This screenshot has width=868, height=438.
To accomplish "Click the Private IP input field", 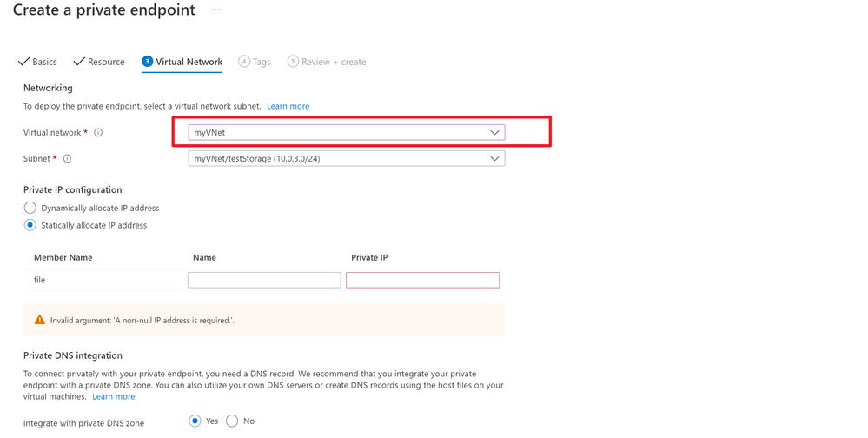I will point(422,280).
